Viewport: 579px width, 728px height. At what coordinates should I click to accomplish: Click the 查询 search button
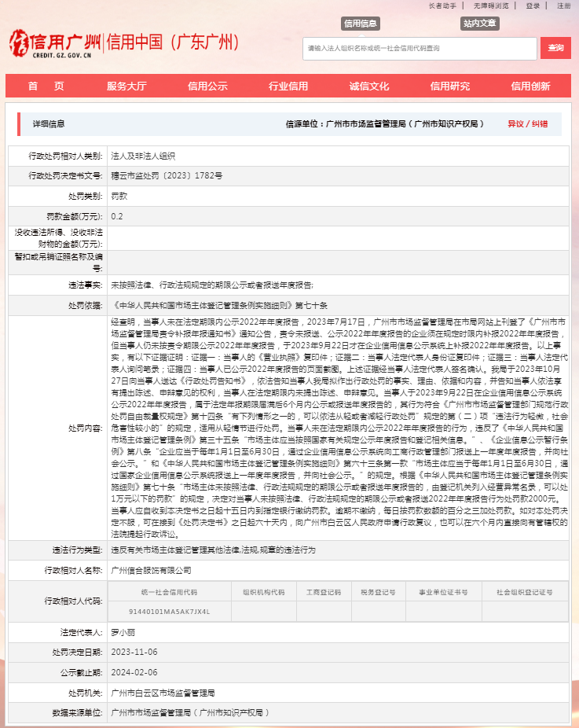(555, 48)
